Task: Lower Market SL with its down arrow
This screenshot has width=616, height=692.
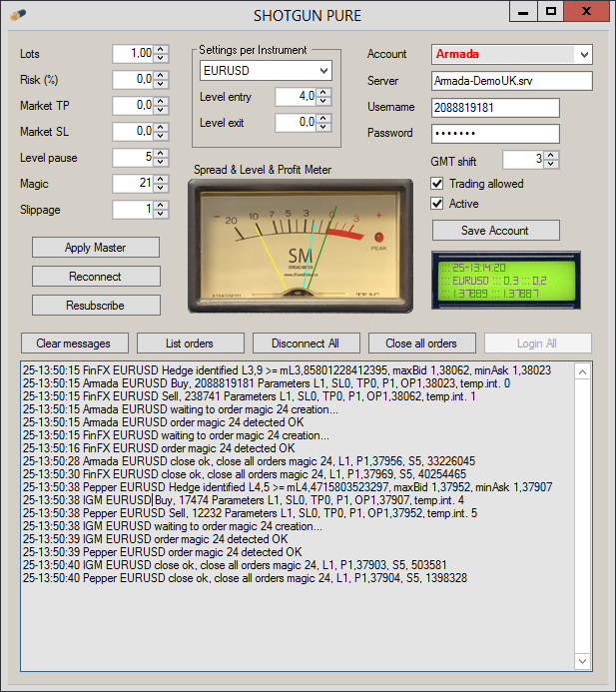Action: point(161,136)
